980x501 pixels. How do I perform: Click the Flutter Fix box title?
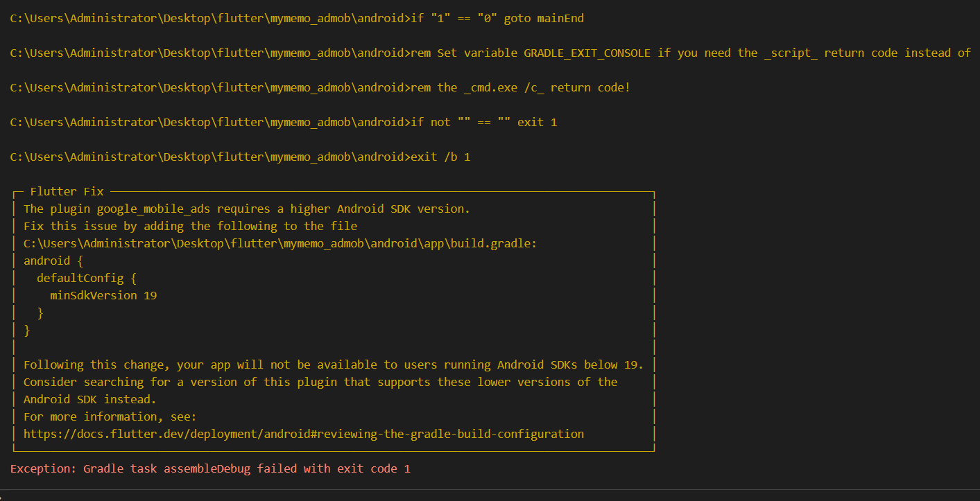click(67, 191)
